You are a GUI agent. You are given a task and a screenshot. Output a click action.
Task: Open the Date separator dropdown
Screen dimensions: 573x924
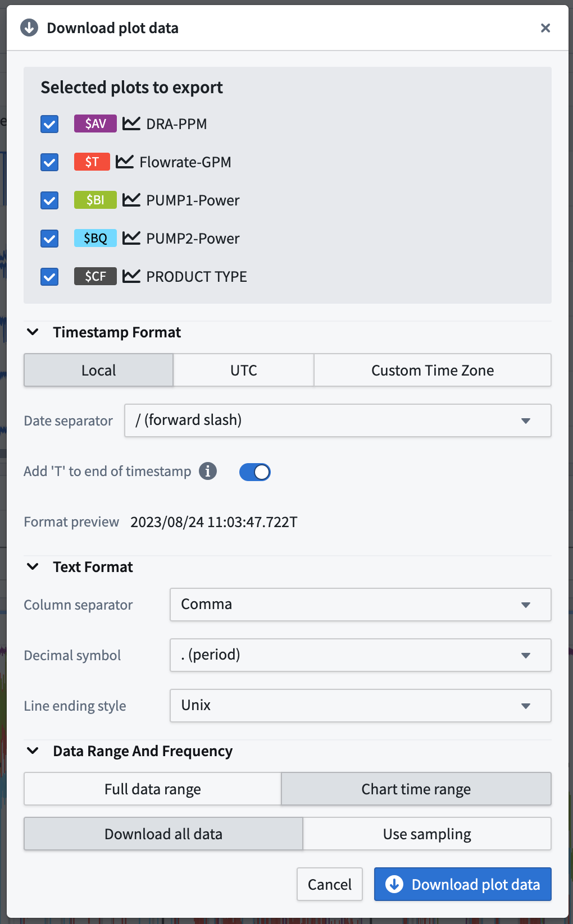(x=338, y=420)
